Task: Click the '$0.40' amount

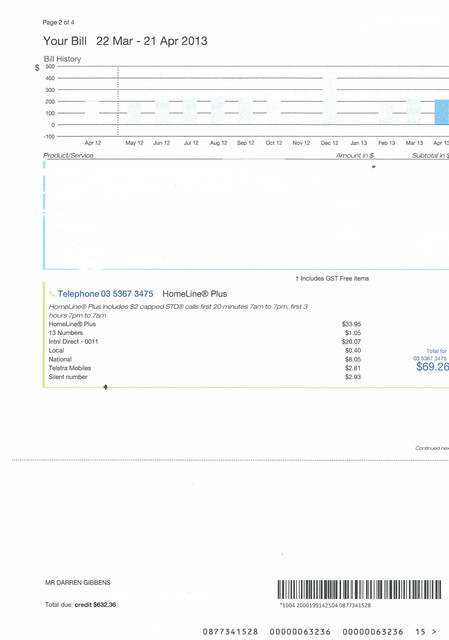Action: pos(353,350)
